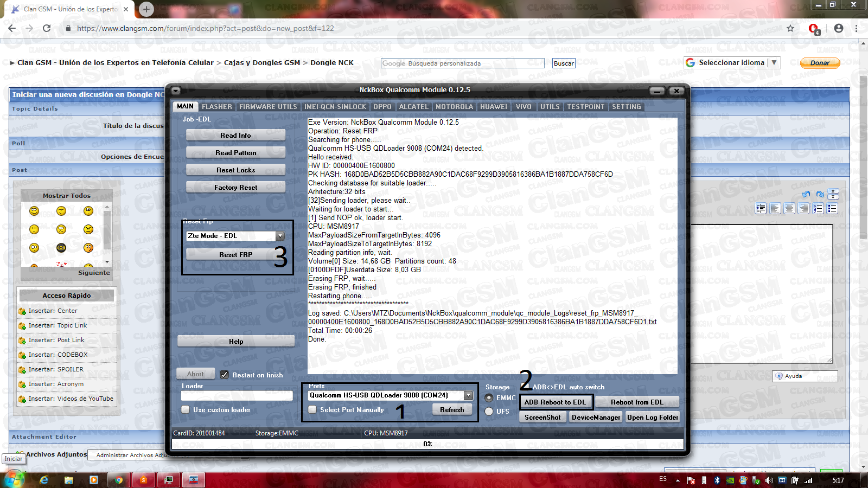Click the Donar donate button

tap(820, 63)
